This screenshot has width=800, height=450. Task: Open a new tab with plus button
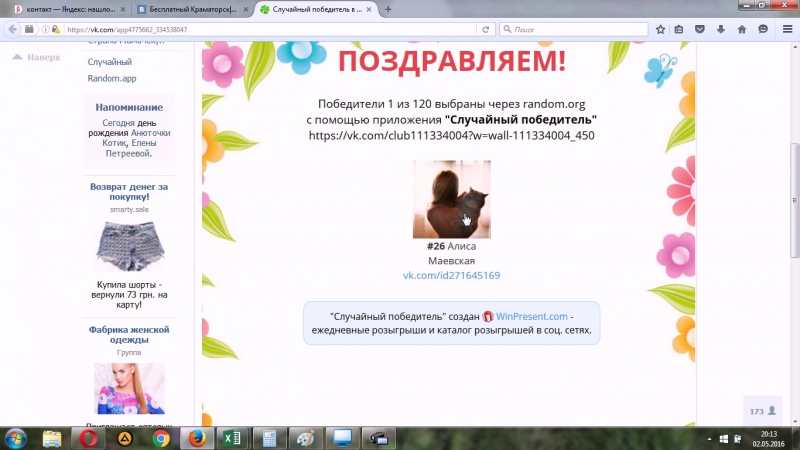click(388, 9)
